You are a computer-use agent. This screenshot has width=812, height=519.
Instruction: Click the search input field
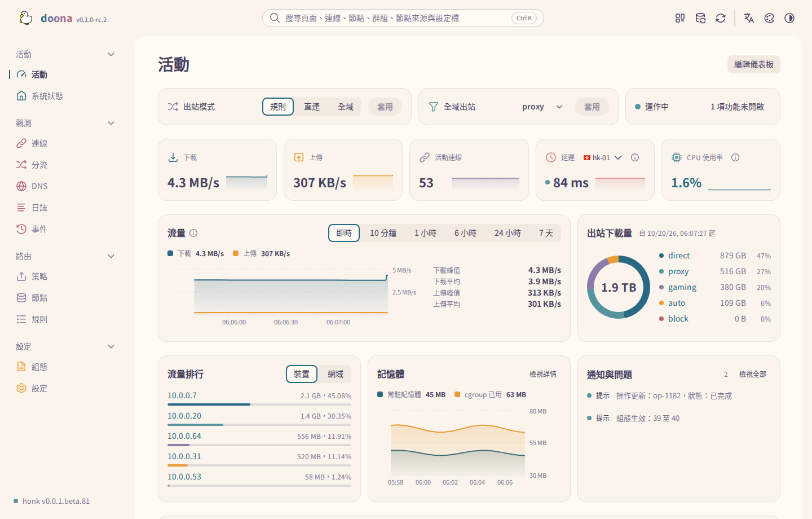click(x=403, y=18)
